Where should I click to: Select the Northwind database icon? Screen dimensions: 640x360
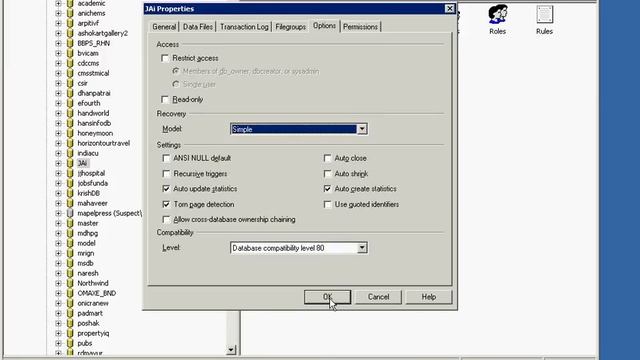[x=70, y=283]
